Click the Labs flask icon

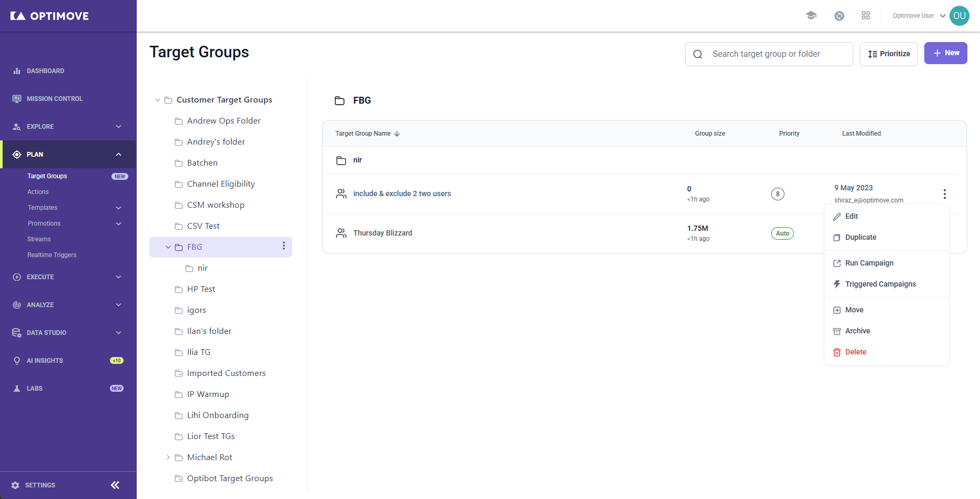17,389
